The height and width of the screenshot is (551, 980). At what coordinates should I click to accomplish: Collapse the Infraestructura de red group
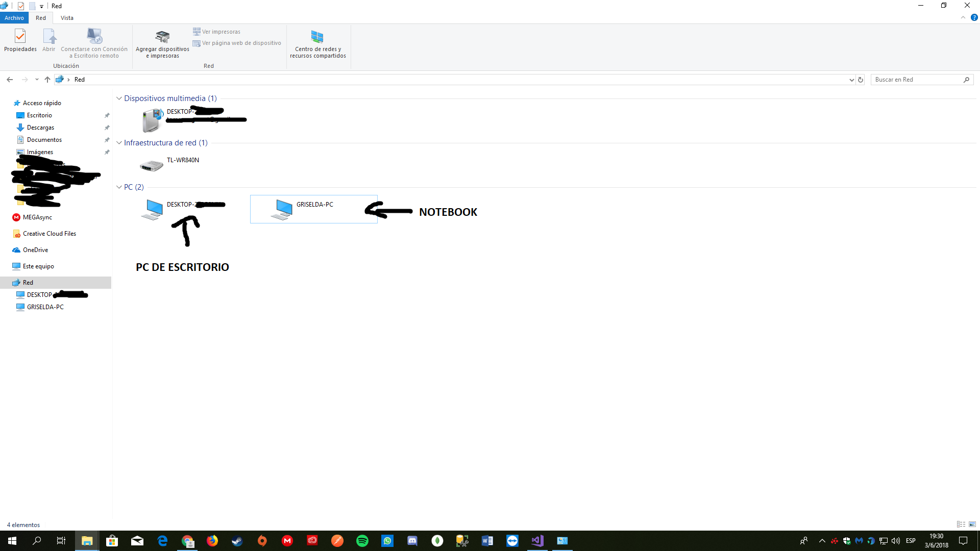[x=119, y=143]
